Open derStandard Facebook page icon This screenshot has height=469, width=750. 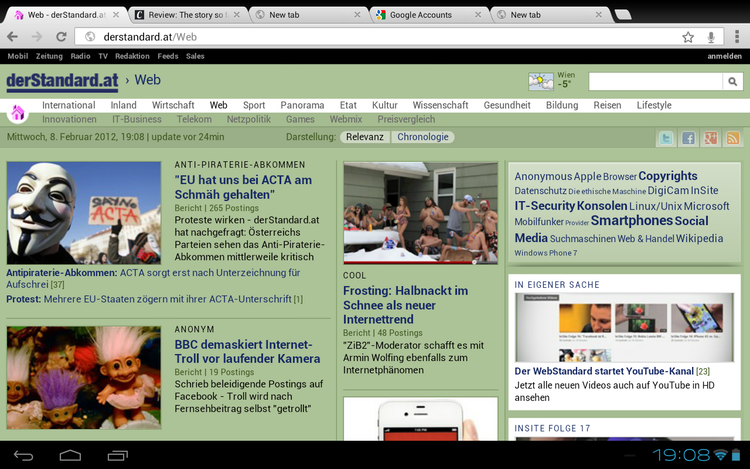coord(688,138)
